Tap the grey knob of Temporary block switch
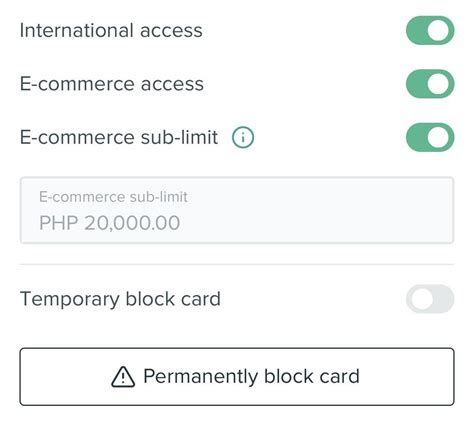 click(422, 299)
